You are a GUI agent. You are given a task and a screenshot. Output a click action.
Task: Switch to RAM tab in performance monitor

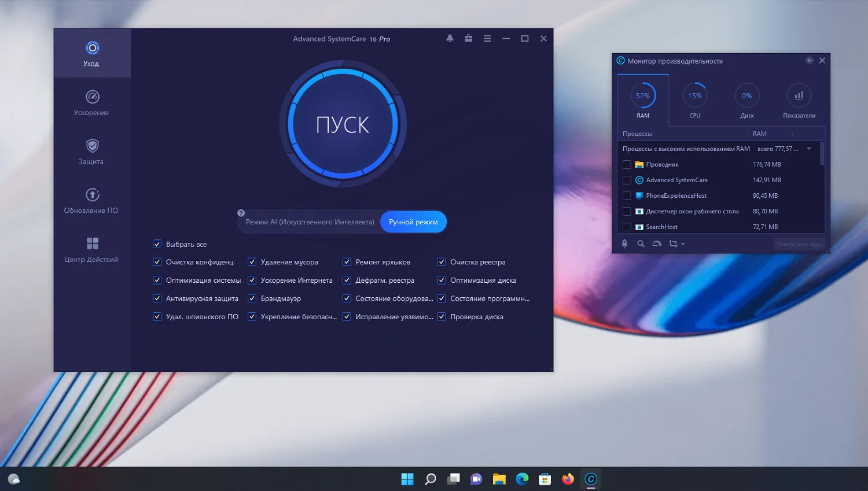click(x=643, y=101)
